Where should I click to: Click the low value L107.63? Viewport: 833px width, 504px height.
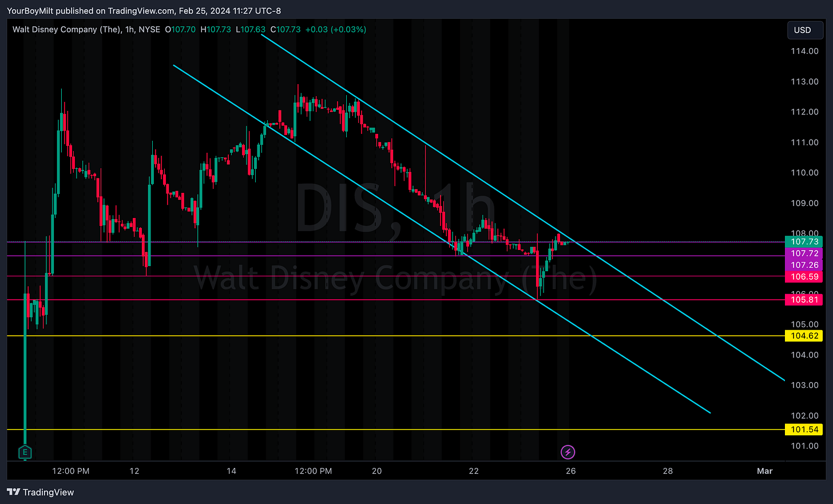tap(251, 29)
